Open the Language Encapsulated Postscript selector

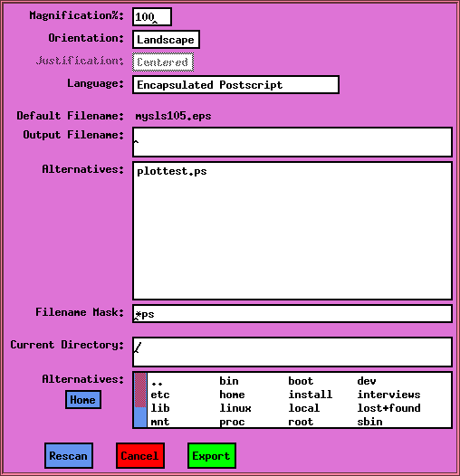(x=235, y=85)
